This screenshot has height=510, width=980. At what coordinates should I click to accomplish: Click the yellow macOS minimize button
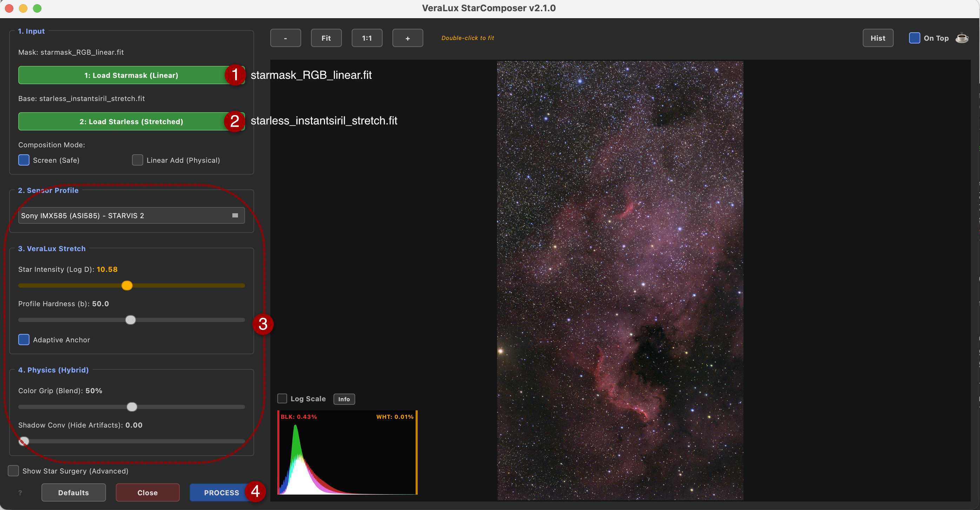pos(23,8)
